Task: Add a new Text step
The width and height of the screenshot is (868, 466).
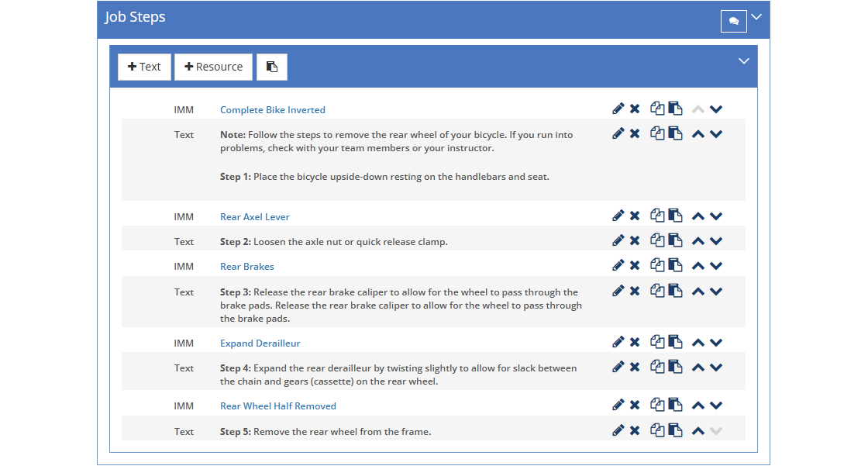Action: [144, 67]
